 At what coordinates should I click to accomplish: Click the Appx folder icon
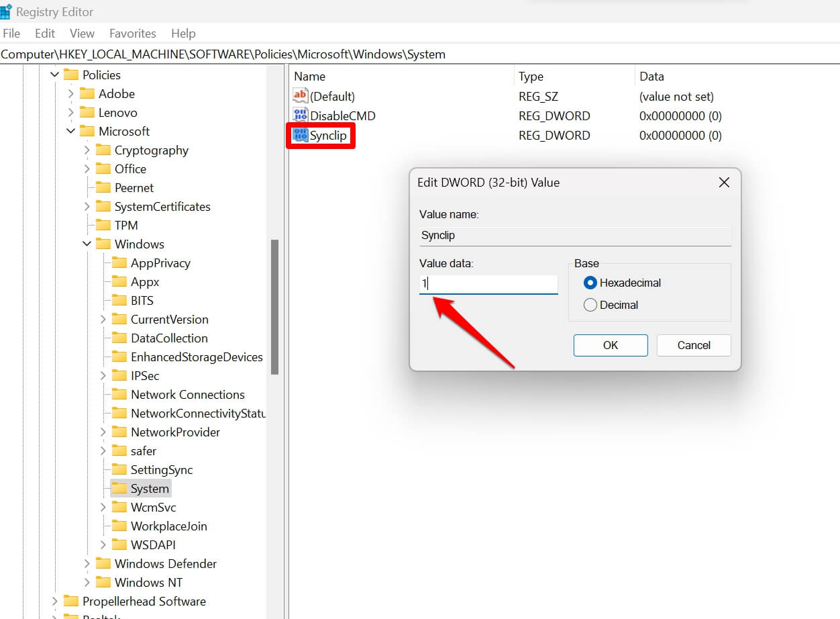coord(119,281)
